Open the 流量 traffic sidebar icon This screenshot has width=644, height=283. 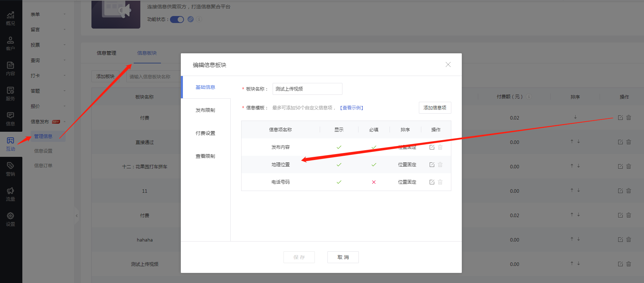pyautogui.click(x=10, y=194)
